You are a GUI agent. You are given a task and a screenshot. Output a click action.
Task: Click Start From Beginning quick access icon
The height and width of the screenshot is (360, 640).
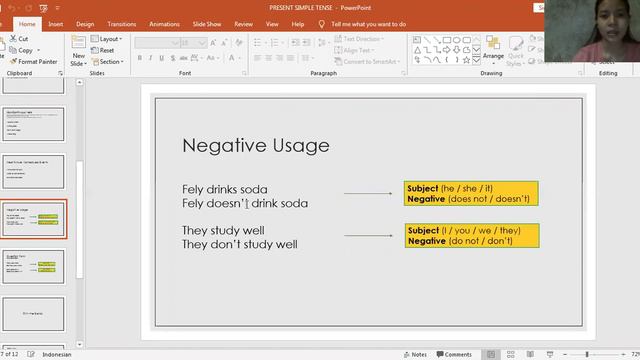click(43, 8)
